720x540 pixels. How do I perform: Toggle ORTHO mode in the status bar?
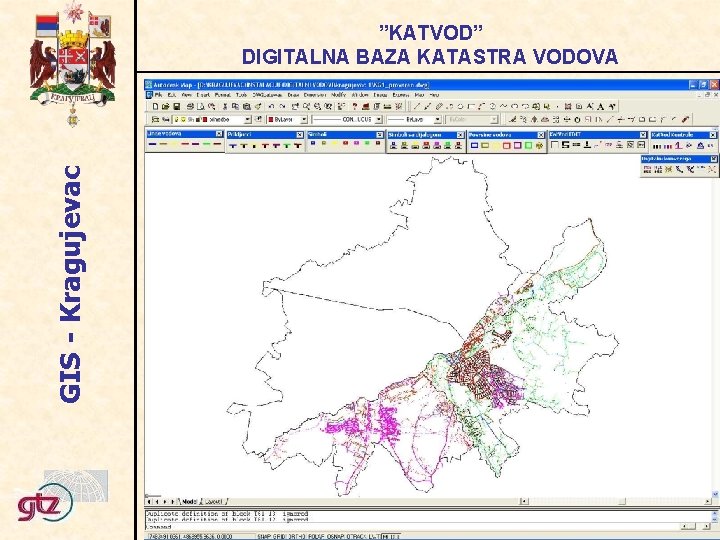click(297, 536)
